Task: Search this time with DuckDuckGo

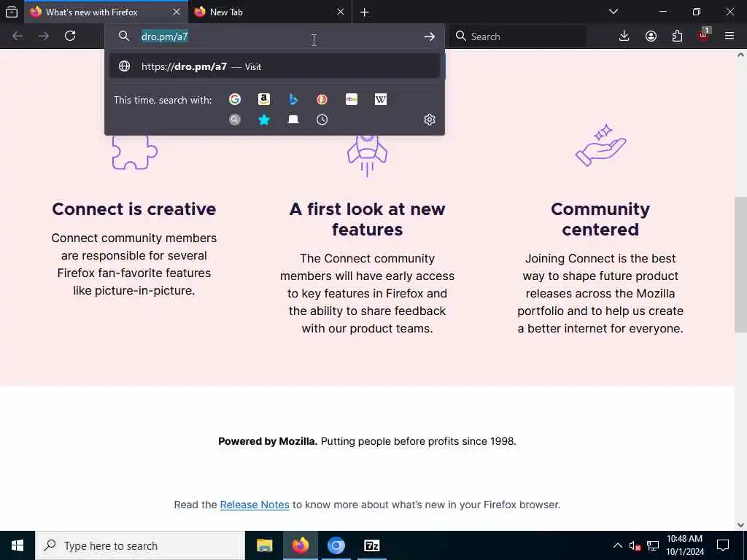Action: 322,99
